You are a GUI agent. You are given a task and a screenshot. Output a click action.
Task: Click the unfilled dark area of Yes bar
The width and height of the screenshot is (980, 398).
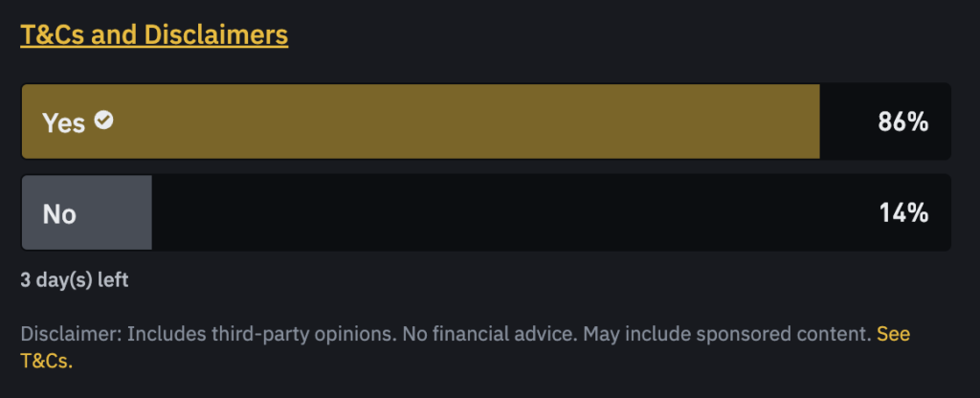848,122
